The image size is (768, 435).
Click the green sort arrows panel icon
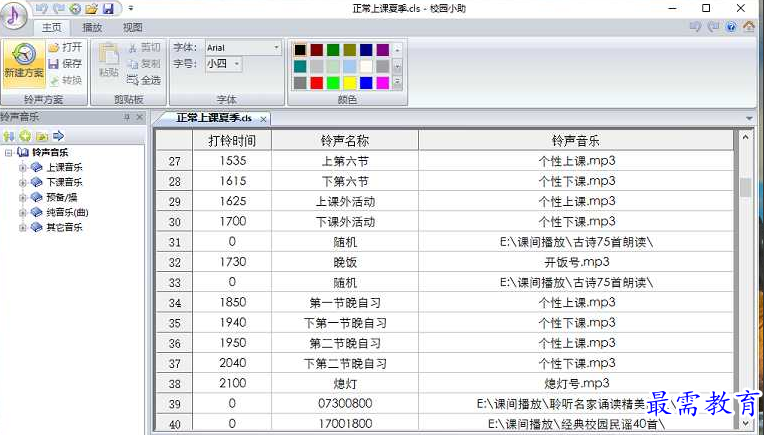(8, 136)
